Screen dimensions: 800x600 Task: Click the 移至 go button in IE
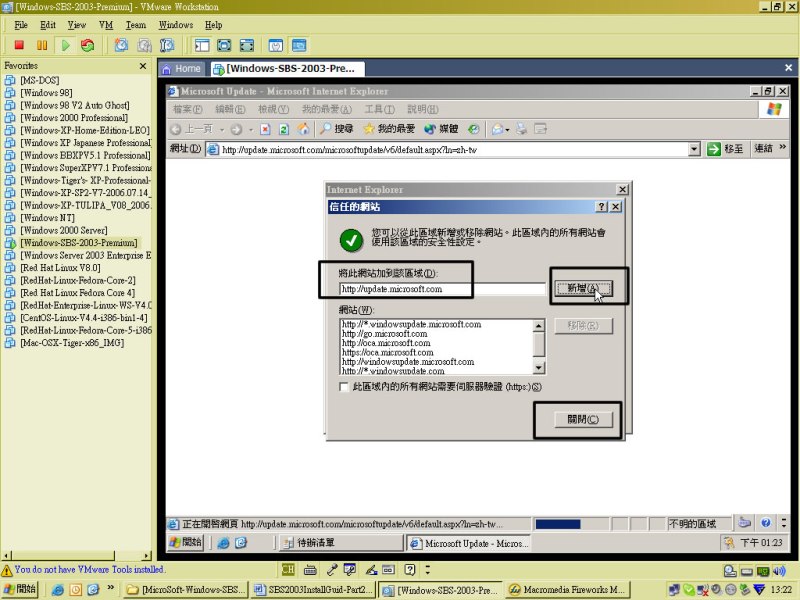(725, 148)
